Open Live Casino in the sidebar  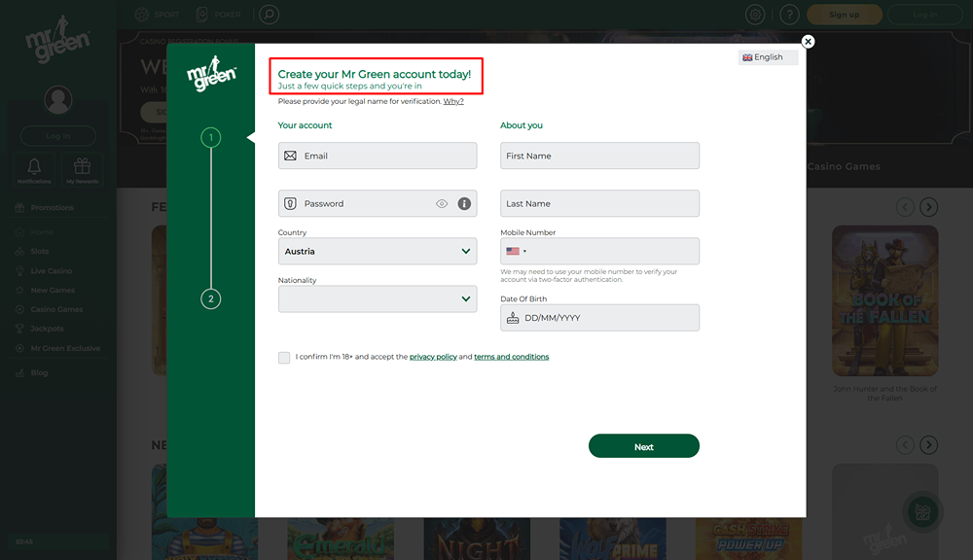[x=52, y=271]
